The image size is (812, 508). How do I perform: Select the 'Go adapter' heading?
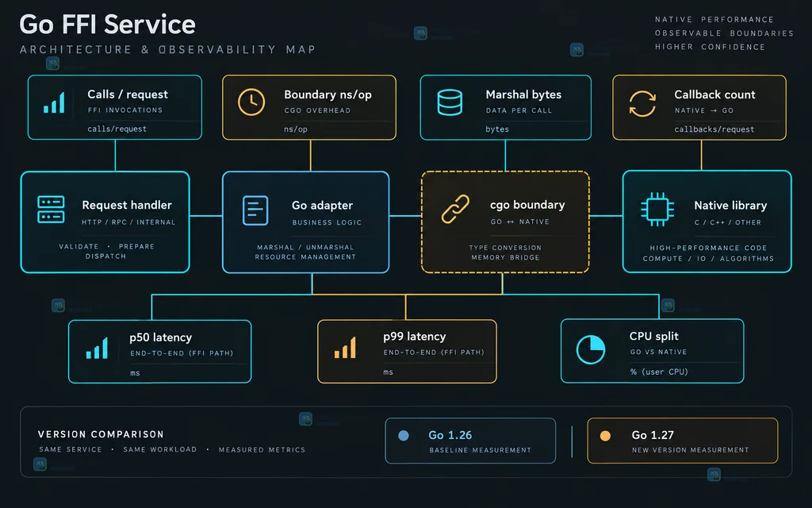322,206
